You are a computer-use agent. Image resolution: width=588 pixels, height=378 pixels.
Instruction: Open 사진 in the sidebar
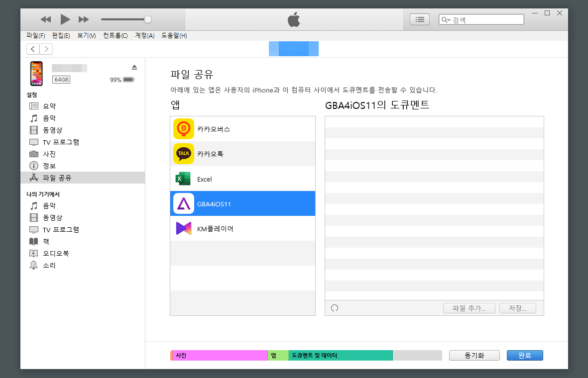click(83, 154)
